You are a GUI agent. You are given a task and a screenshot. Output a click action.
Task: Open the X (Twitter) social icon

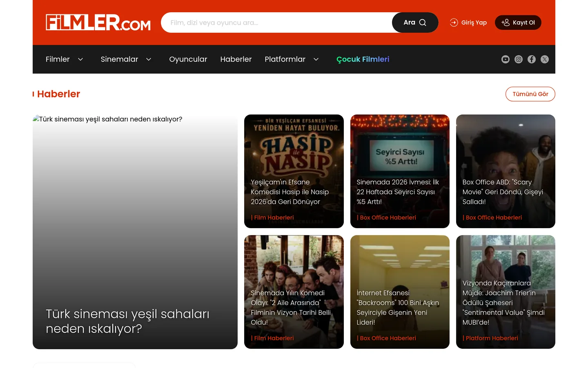click(545, 59)
